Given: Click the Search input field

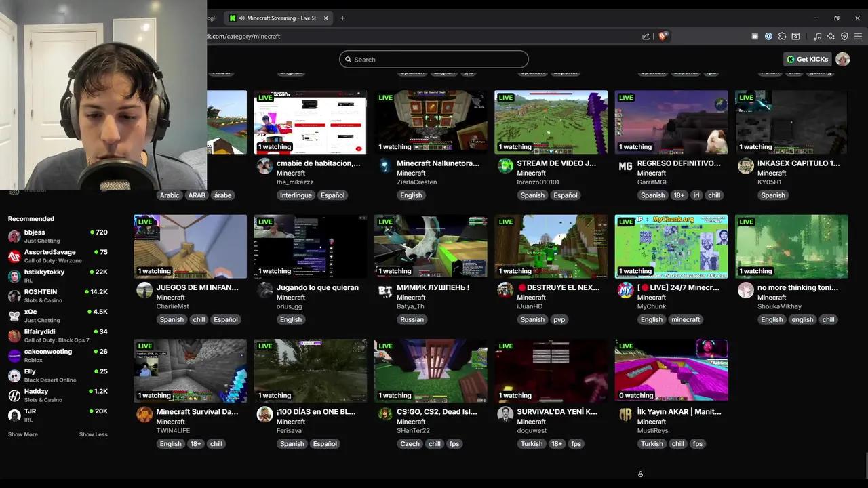Looking at the screenshot, I should tap(433, 59).
